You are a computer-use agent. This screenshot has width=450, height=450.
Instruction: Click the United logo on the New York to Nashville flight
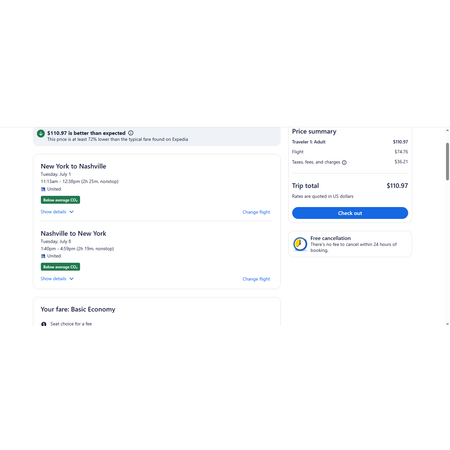click(x=43, y=189)
